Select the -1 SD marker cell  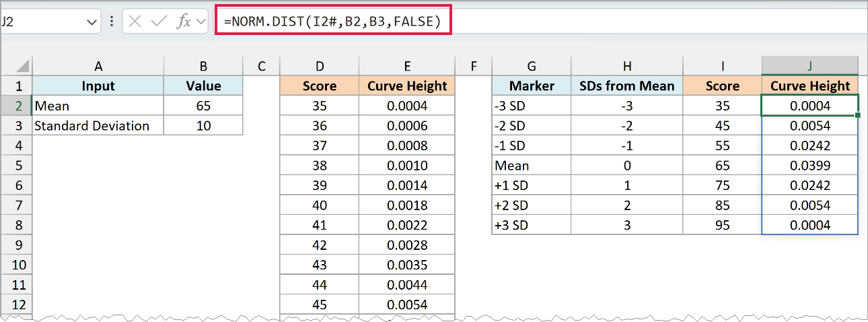(x=532, y=146)
